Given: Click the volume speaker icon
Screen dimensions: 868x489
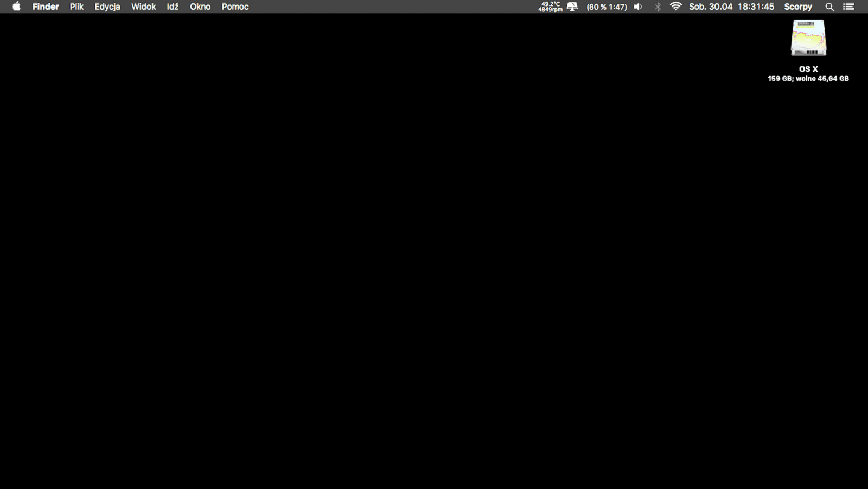Looking at the screenshot, I should (x=637, y=7).
